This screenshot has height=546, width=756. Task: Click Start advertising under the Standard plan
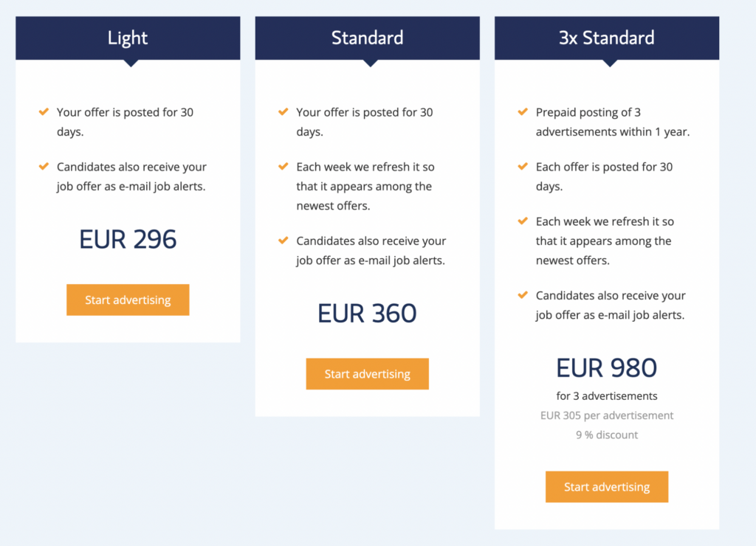[x=367, y=374]
